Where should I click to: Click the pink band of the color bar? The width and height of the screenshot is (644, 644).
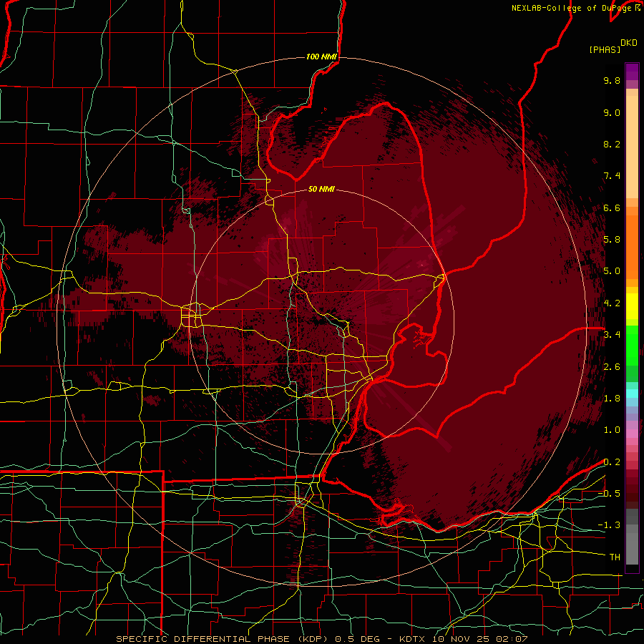coord(632,434)
